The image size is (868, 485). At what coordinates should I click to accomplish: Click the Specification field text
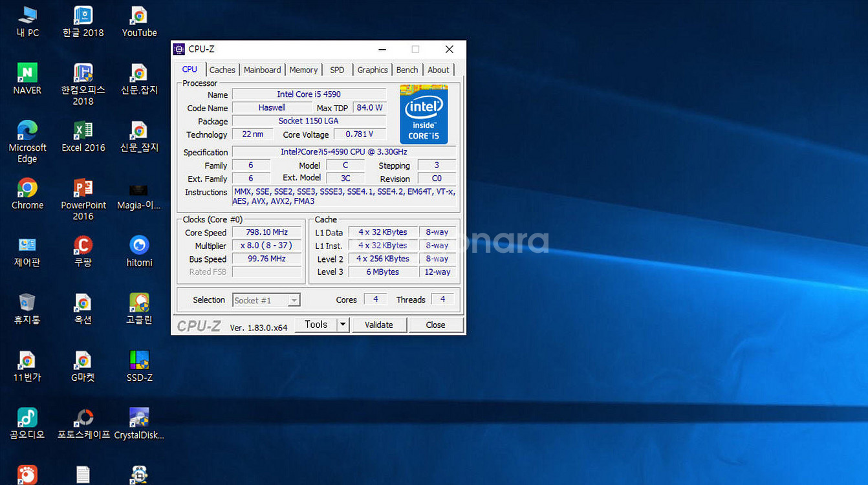[x=344, y=152]
